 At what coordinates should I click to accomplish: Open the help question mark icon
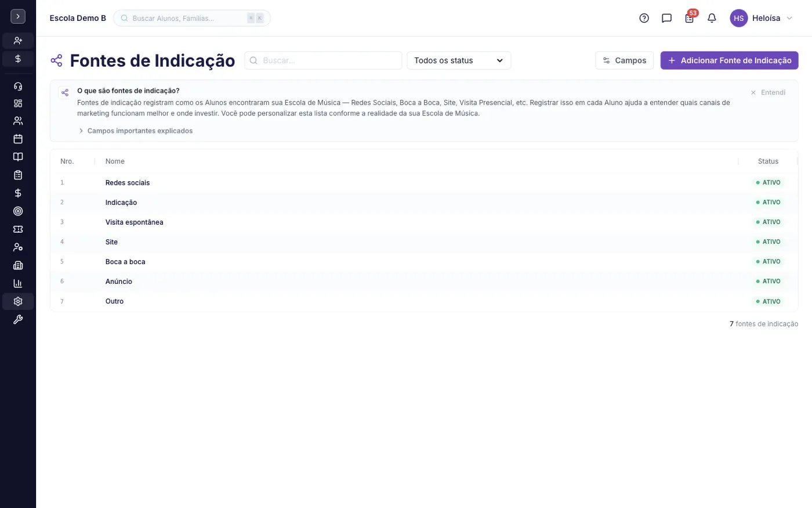(x=644, y=18)
